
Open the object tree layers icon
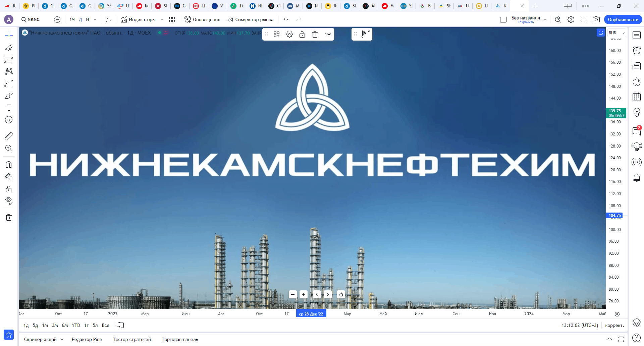point(637,323)
